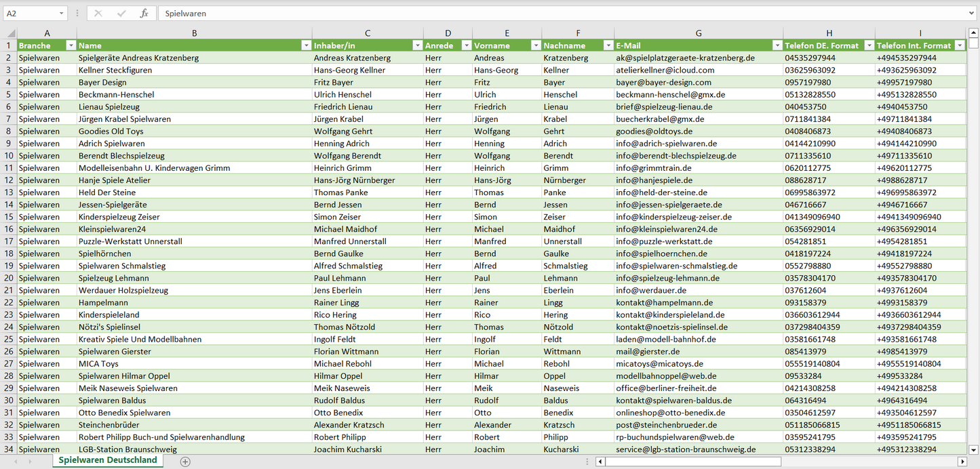
Task: Open the E-Mail column filter dropdown
Action: pos(777,45)
